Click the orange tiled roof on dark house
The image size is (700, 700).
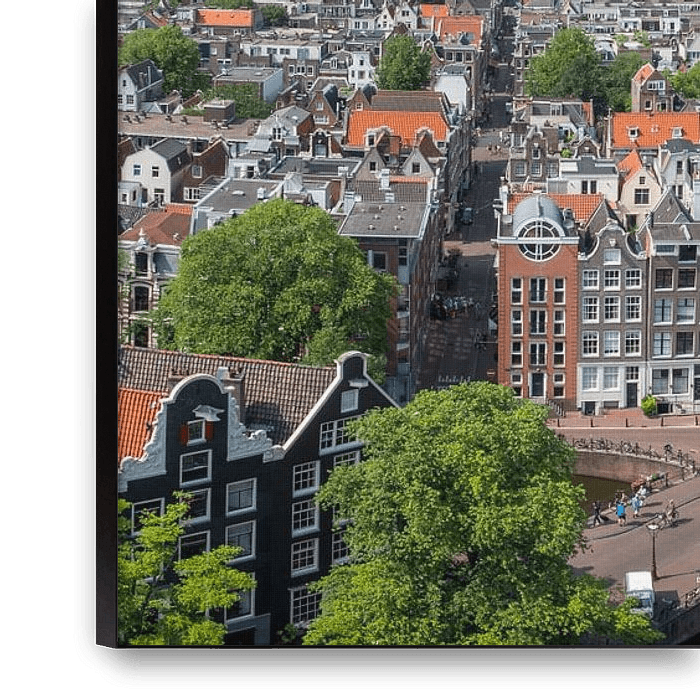click(135, 420)
